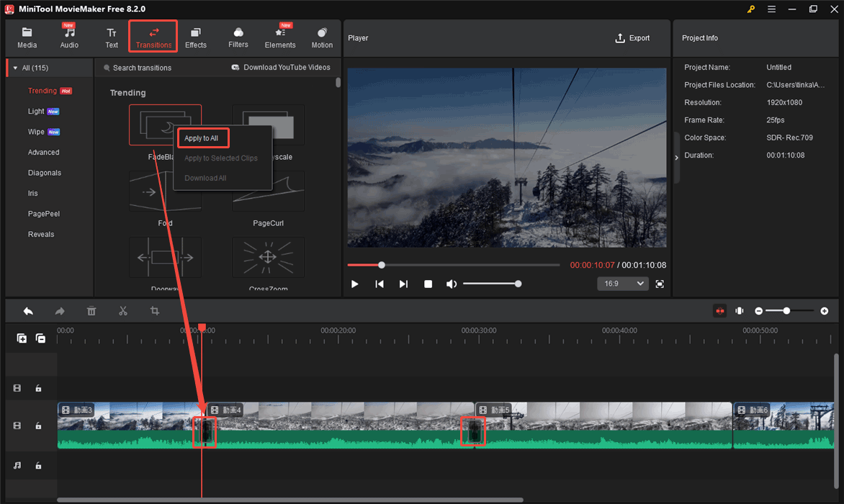Click the timeline horizontal scrollbar
Screen dimensions: 844x504
point(290,500)
